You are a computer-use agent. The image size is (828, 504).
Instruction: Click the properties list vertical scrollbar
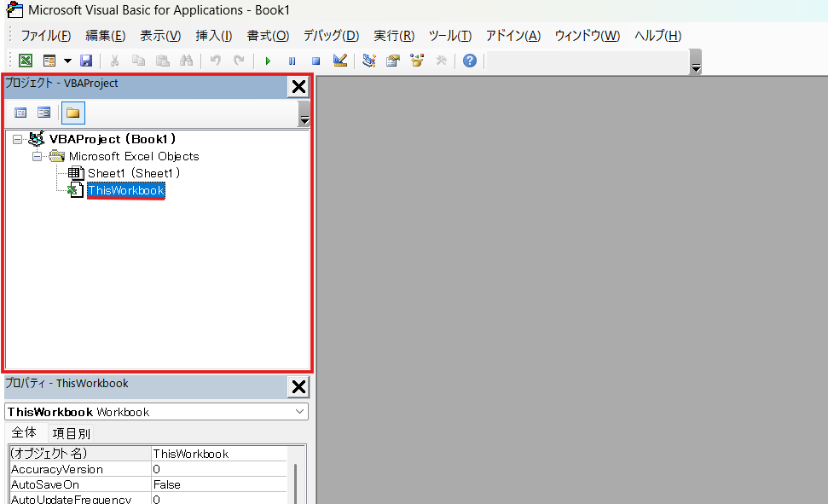[295, 484]
